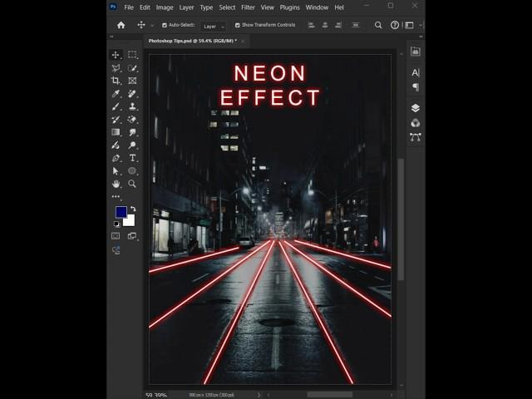Open the Paths panel icon

[x=415, y=137]
